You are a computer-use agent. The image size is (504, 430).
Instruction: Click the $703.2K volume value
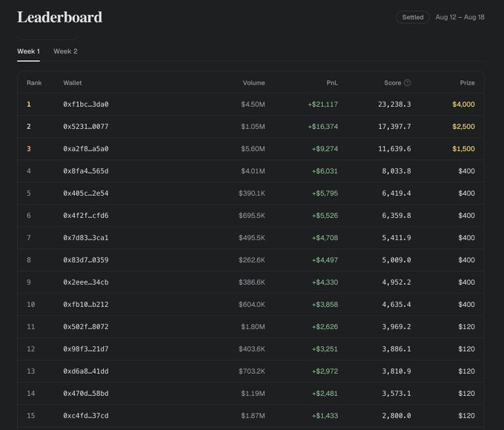pyautogui.click(x=252, y=371)
